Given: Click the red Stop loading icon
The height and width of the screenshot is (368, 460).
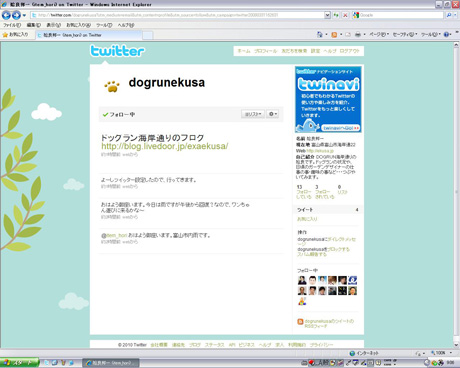Looking at the screenshot, I should pos(345,15).
